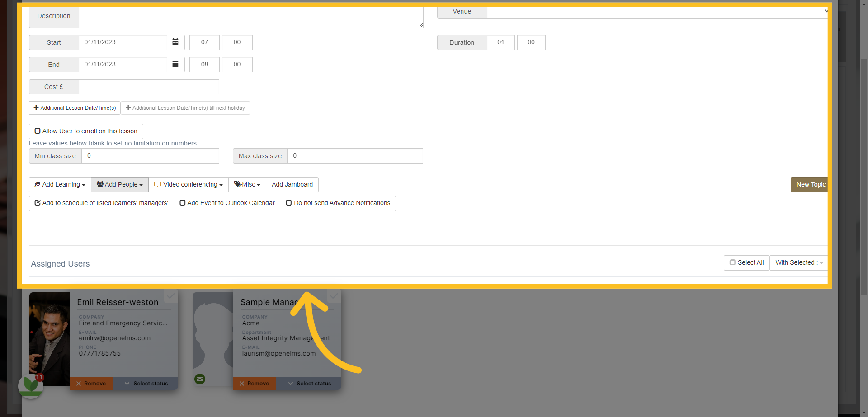Click Emil Reisser-weston's profile photo
Viewport: 868px width, 417px height.
[50, 339]
